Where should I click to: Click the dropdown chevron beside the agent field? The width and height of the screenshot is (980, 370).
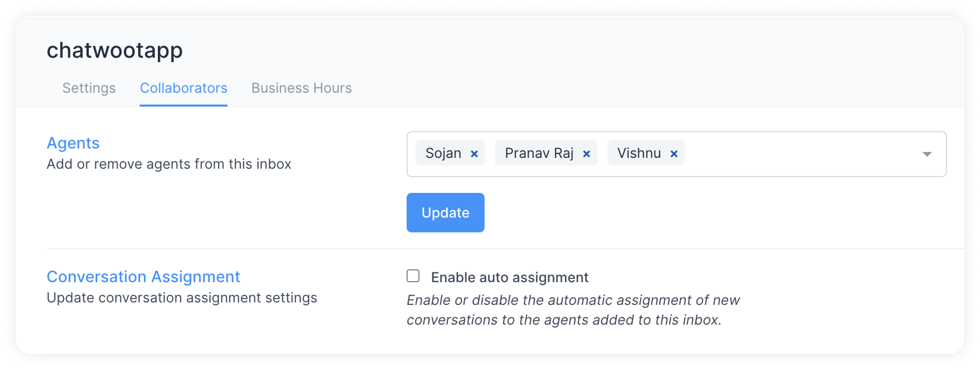[927, 154]
